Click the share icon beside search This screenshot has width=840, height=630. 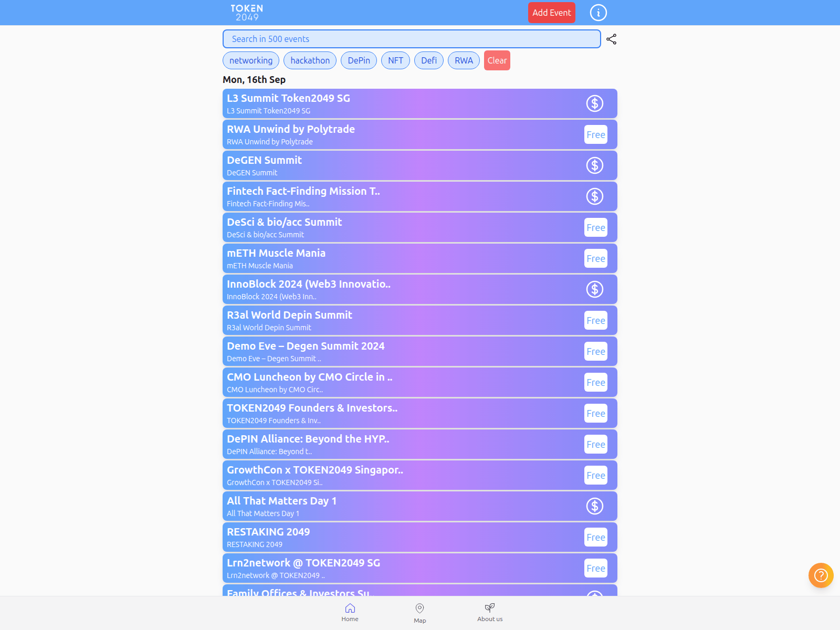pos(611,39)
